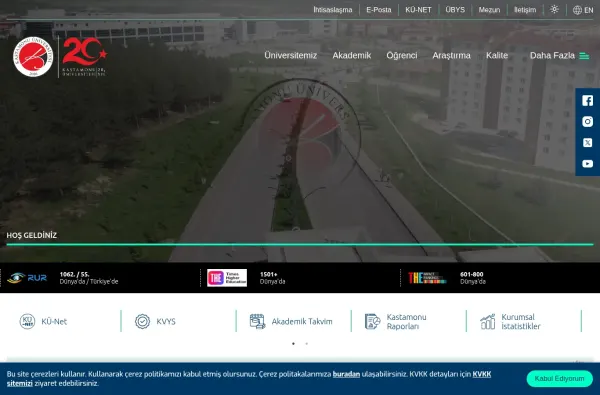Viewport: 600px width, 395px height.
Task: Toggle the light/dark theme sun icon
Action: (554, 10)
